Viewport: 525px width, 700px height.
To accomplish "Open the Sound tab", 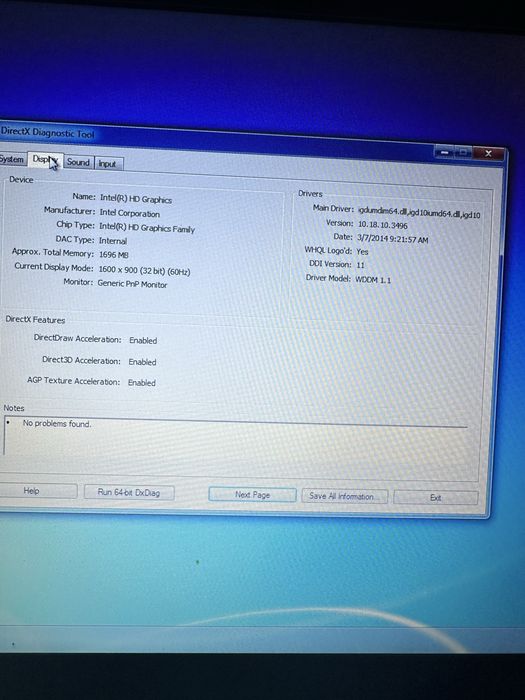I will (x=79, y=162).
